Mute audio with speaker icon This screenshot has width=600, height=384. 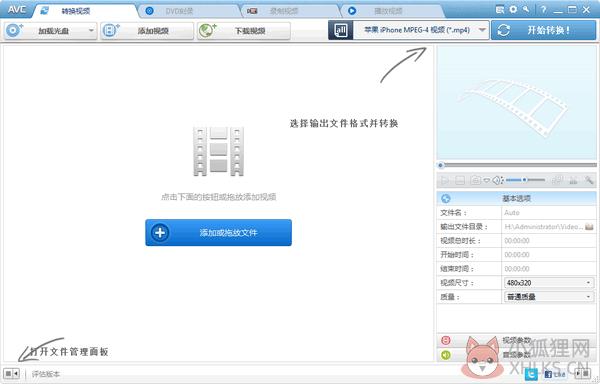coord(497,180)
